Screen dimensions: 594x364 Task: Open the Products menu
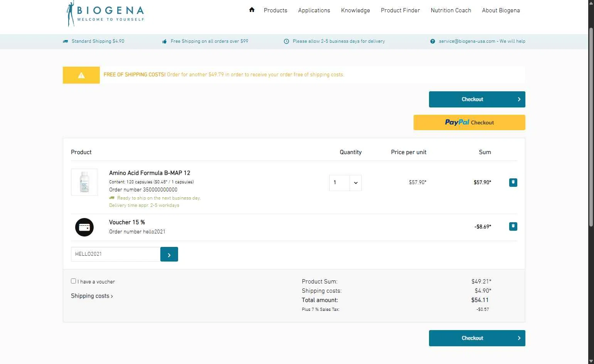pyautogui.click(x=276, y=10)
